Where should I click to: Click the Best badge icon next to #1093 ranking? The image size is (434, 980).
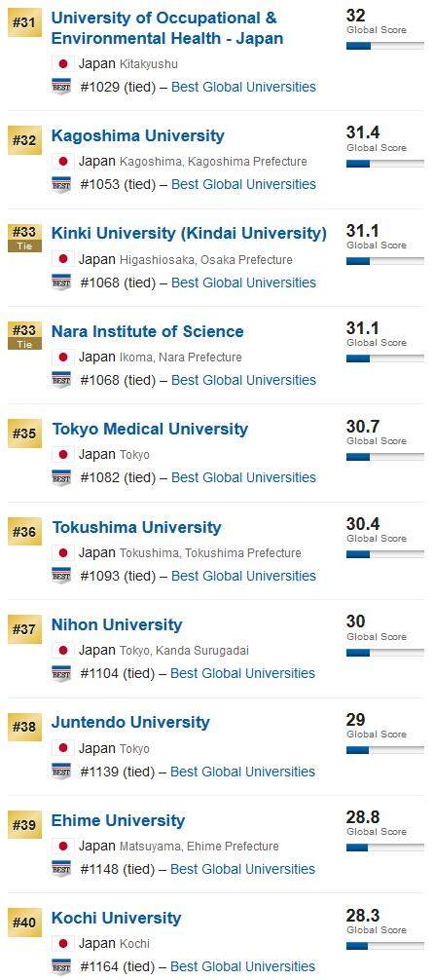tap(61, 576)
